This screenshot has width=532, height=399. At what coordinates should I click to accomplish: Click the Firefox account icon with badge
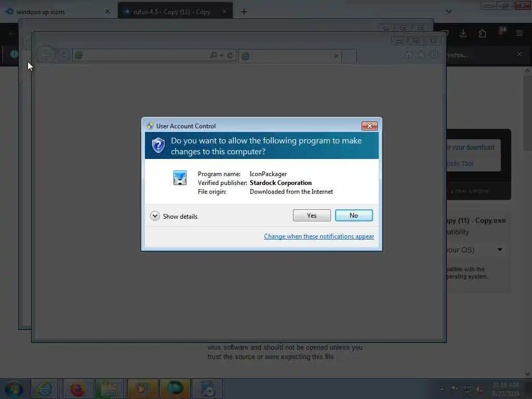click(502, 31)
